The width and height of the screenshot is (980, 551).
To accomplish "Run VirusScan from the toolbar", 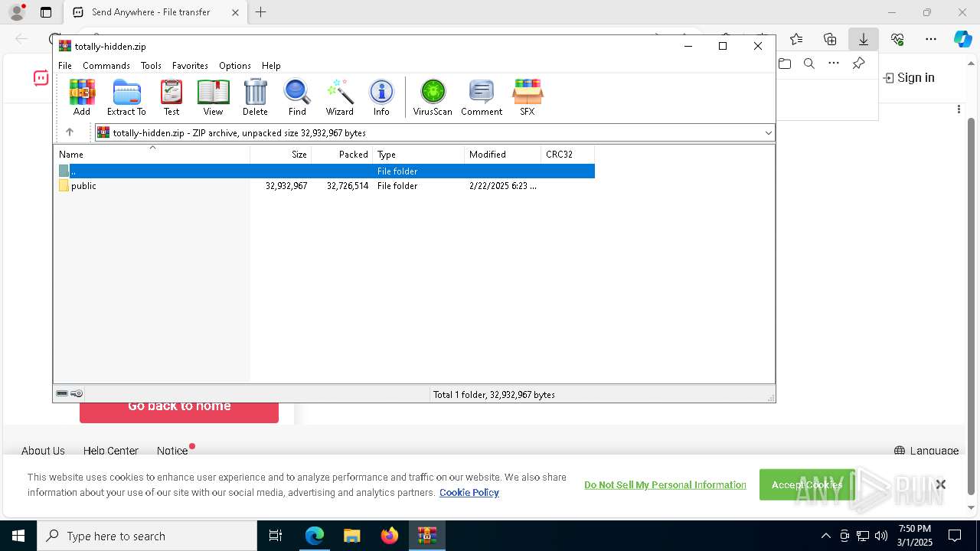I will [x=433, y=97].
